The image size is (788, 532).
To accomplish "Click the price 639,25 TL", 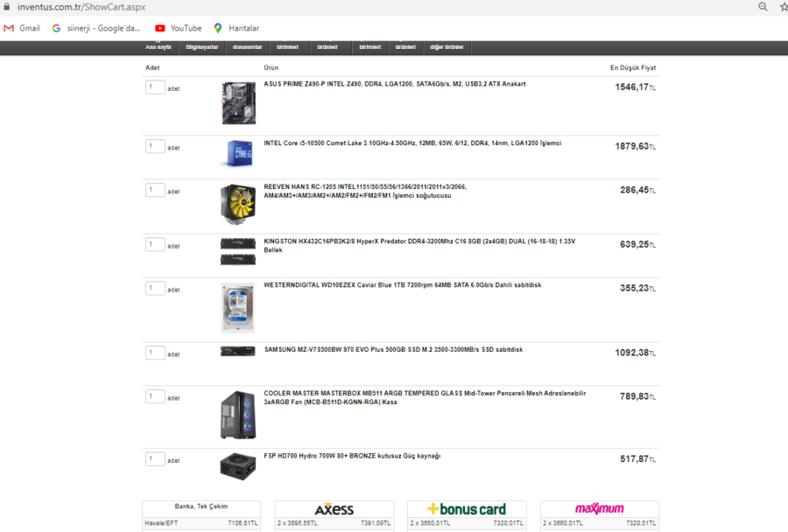I will [x=637, y=244].
